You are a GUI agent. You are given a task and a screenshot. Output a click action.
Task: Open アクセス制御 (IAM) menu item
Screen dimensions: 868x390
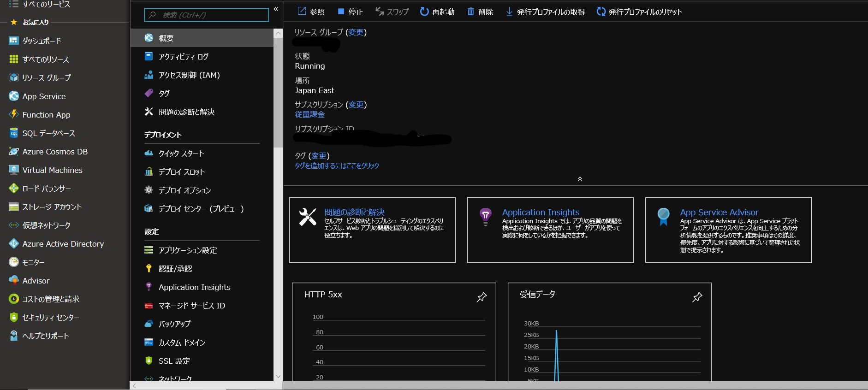[202, 75]
